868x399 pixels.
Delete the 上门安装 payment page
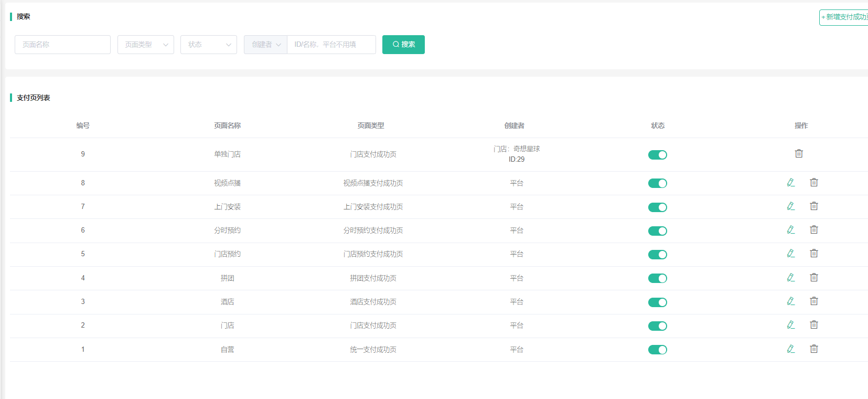coord(814,206)
